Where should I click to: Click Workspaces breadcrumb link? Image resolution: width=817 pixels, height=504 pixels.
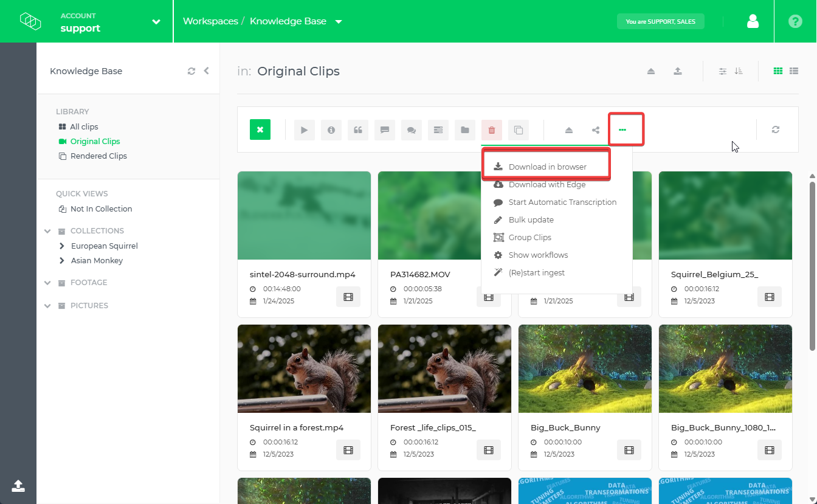pyautogui.click(x=210, y=21)
